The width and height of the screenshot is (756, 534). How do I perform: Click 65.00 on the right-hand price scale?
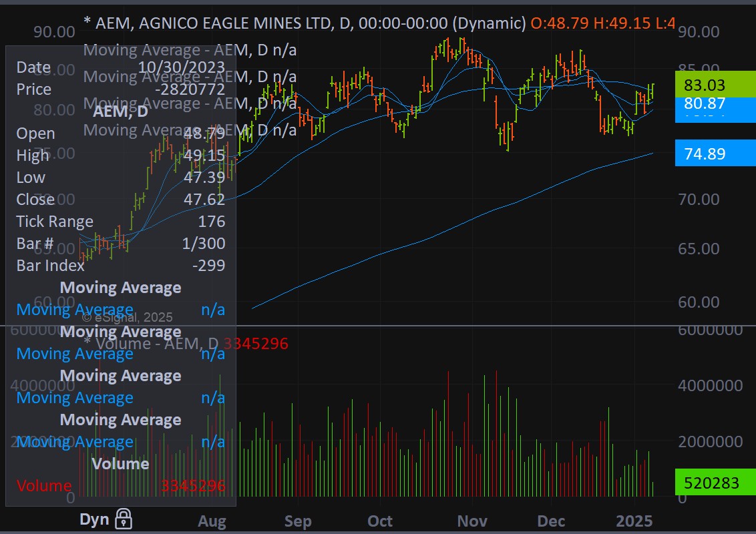tap(699, 249)
